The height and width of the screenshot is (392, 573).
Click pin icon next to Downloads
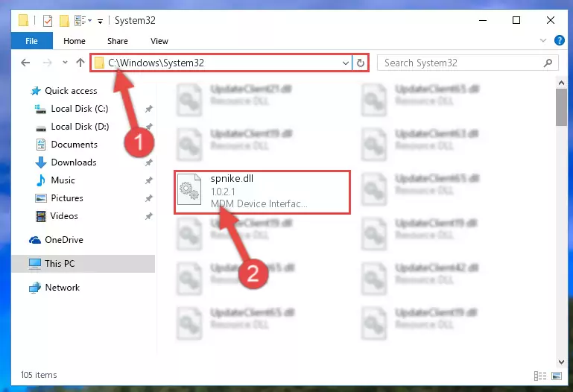pos(149,162)
